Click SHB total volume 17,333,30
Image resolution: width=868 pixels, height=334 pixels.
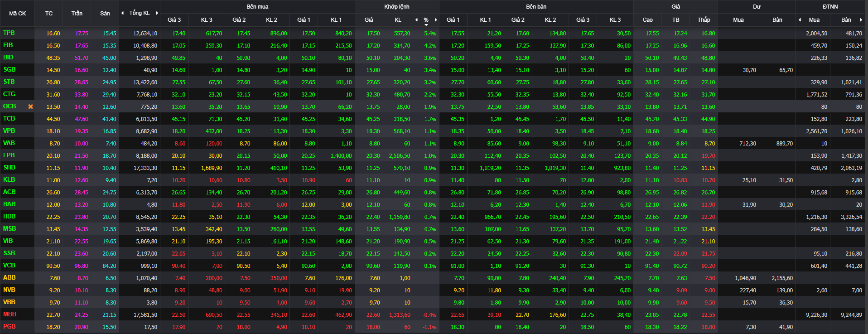[145, 168]
